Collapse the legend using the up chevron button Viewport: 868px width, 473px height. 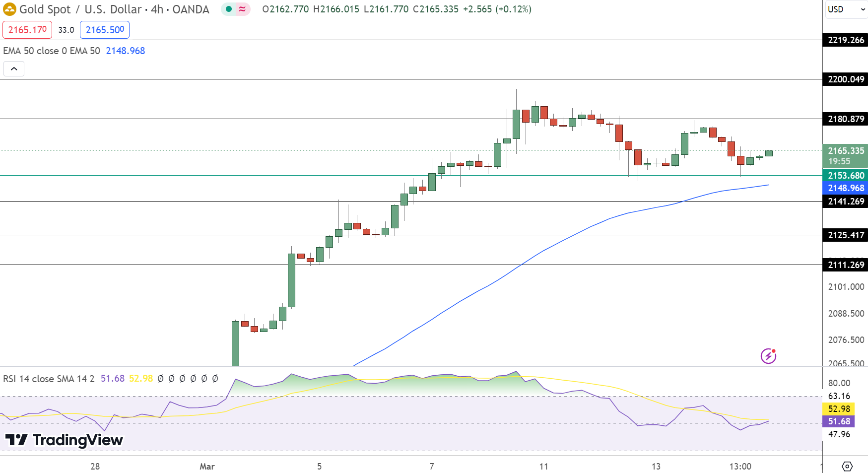pos(14,68)
